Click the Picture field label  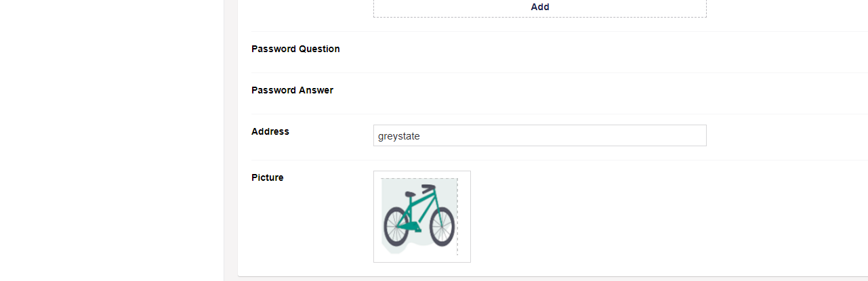tap(267, 177)
